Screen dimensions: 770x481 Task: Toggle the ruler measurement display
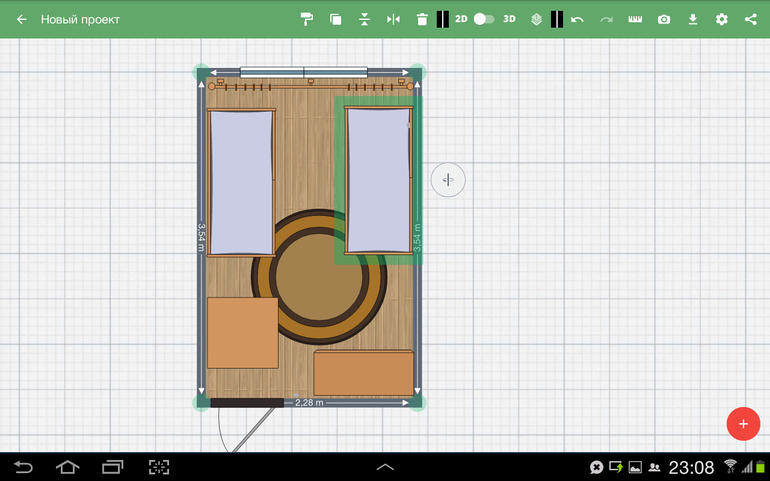pyautogui.click(x=635, y=19)
